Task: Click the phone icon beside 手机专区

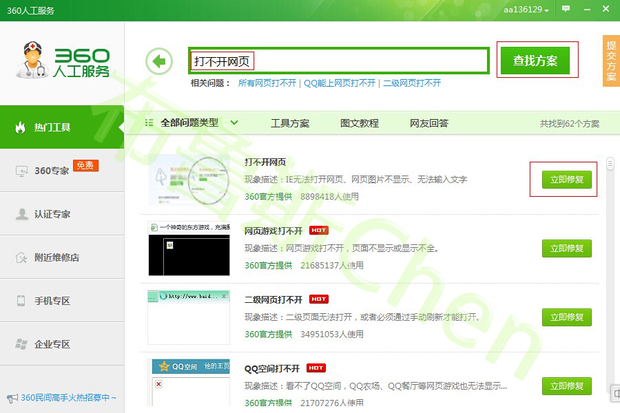Action: pos(21,301)
